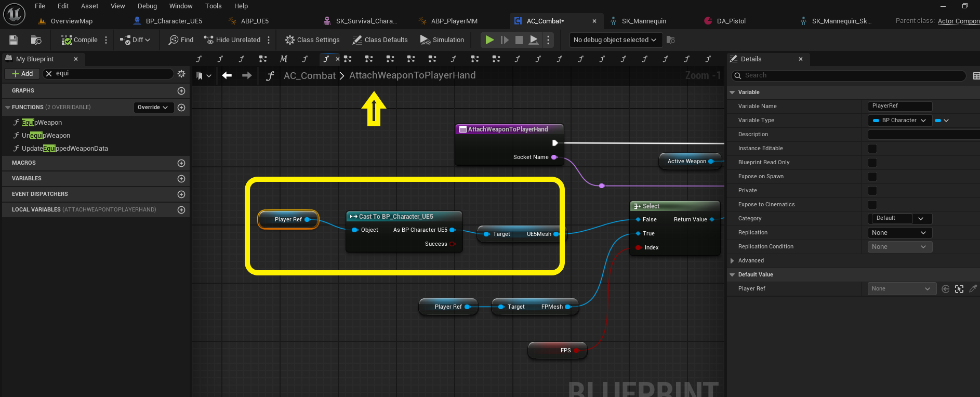Switch to the BP_Character_UE5 tab
The image size is (980, 397).
point(174,21)
